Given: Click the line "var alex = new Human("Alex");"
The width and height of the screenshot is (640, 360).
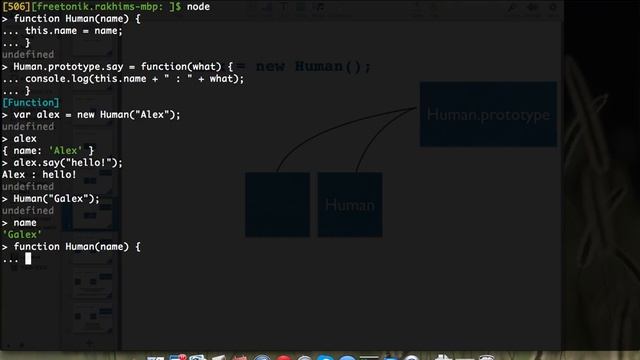Looking at the screenshot, I should (97, 115).
